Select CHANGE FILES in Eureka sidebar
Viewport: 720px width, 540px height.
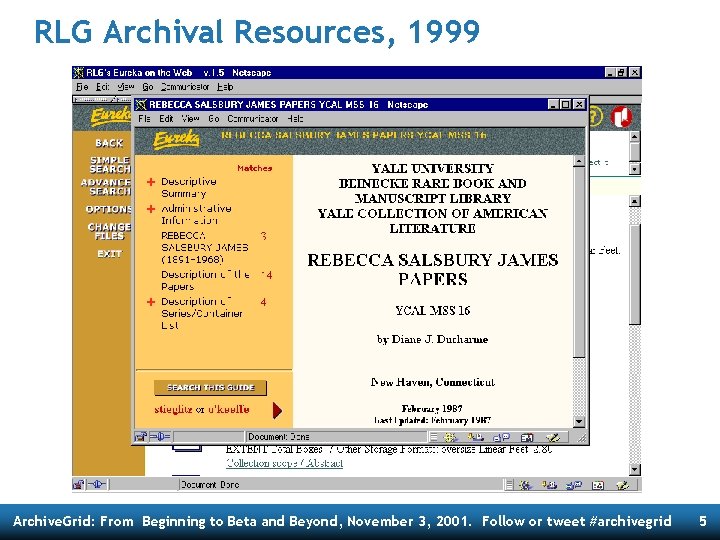click(x=109, y=231)
